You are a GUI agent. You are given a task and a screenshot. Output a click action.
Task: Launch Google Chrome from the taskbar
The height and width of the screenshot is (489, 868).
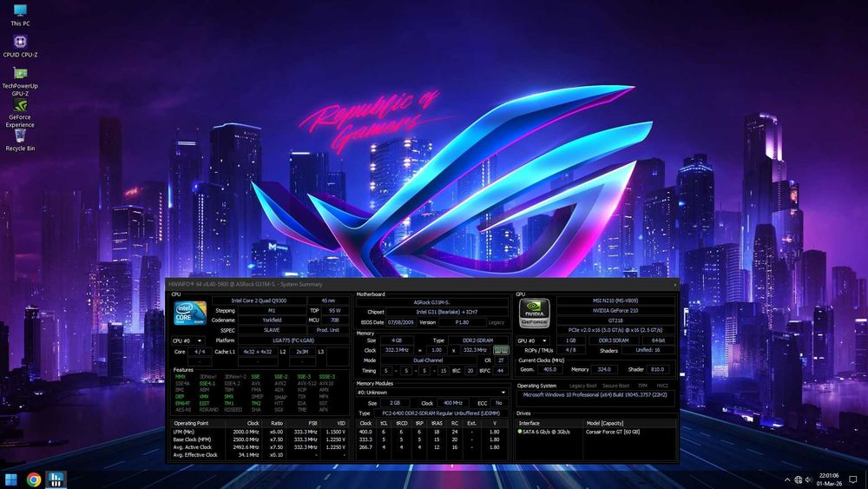(x=33, y=479)
